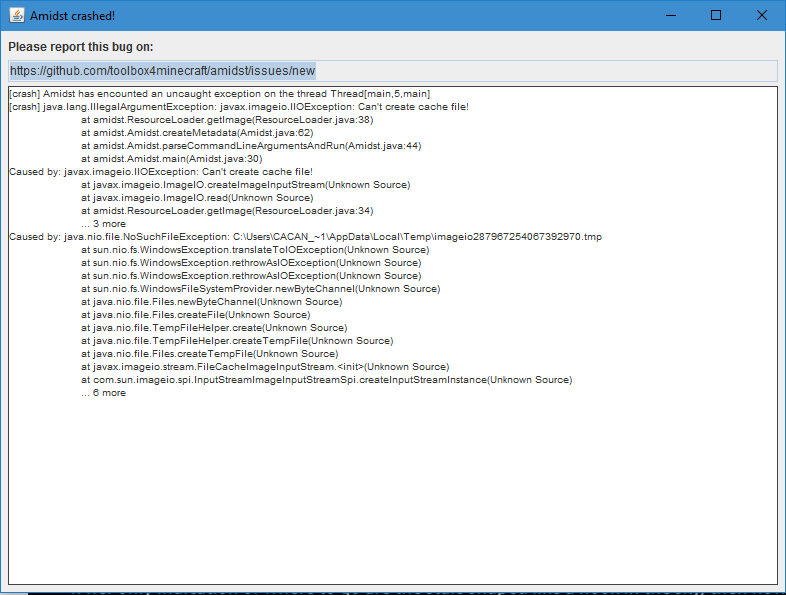Click 'ResourceLoader.getImage(ResourceLoader.java:34)' line
The width and height of the screenshot is (786, 595).
(x=227, y=211)
